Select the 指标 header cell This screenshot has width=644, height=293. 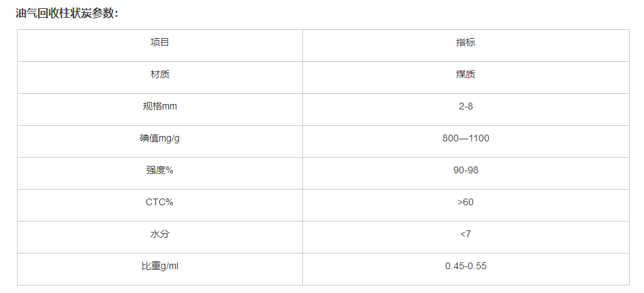pos(466,42)
